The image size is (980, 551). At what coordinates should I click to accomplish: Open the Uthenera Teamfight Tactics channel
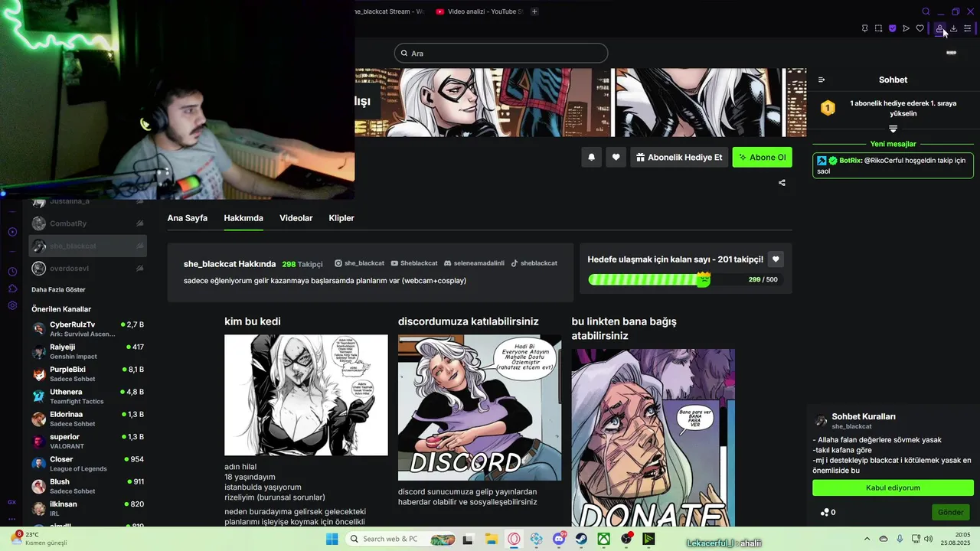click(88, 396)
